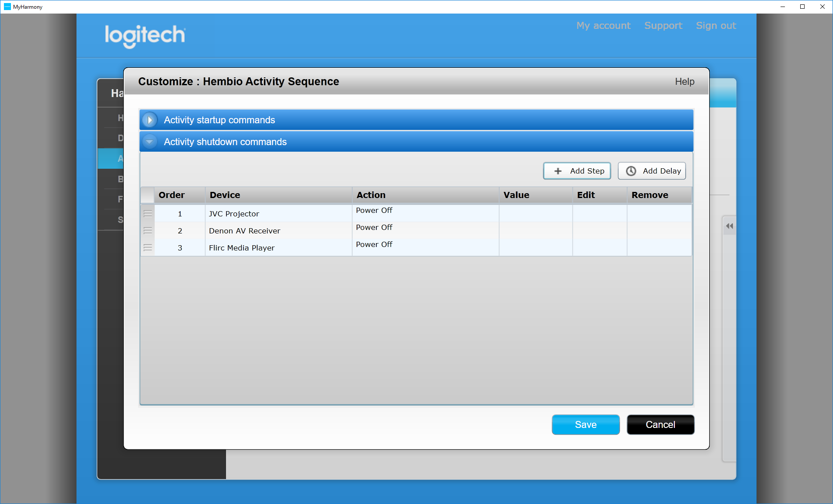Save the activity sequence
The image size is (833, 504).
coord(586,424)
